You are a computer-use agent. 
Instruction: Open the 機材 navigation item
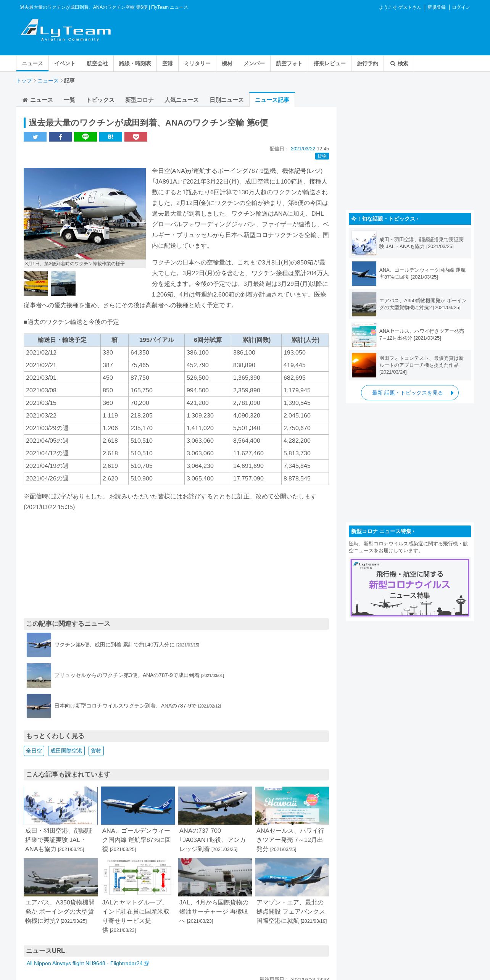tap(227, 63)
